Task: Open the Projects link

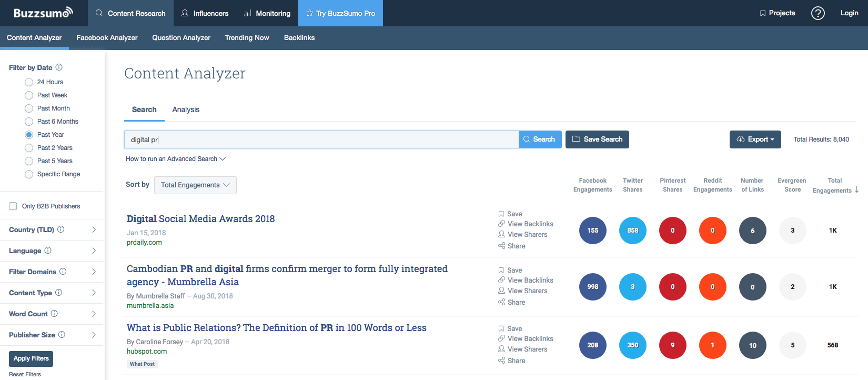Action: pos(777,13)
